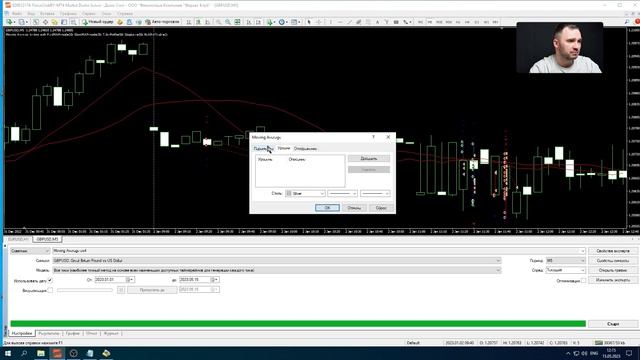This screenshot has width=640, height=360.
Task: Open the end date calendar dropdown
Action: [x=216, y=280]
